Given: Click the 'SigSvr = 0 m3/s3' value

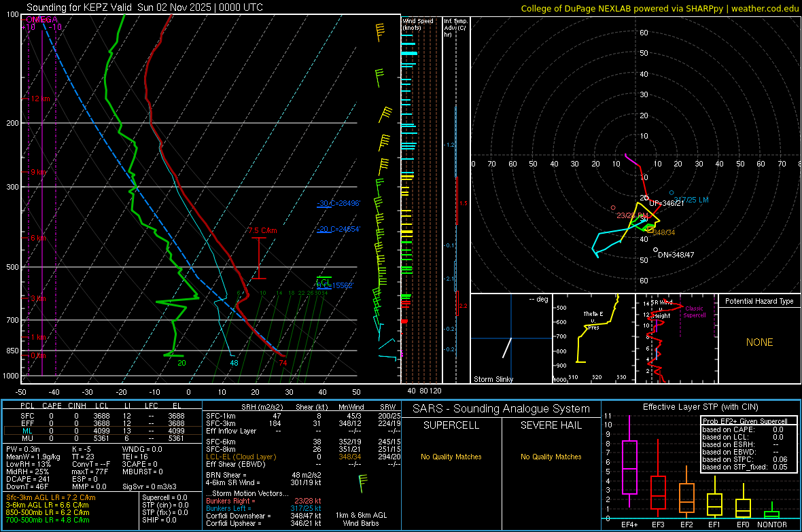Looking at the screenshot, I should (150, 487).
